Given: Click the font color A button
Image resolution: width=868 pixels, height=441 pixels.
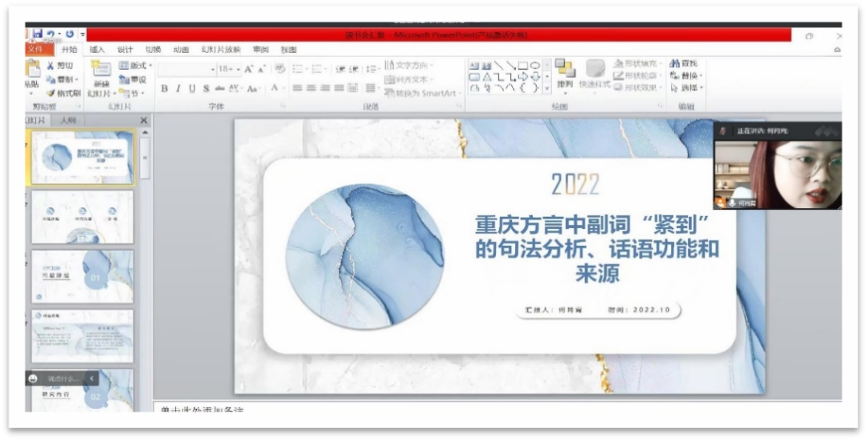Looking at the screenshot, I should [274, 88].
